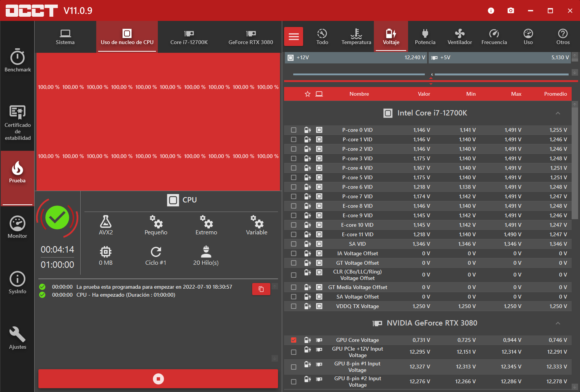Click the +5V graph header icon

pos(434,58)
